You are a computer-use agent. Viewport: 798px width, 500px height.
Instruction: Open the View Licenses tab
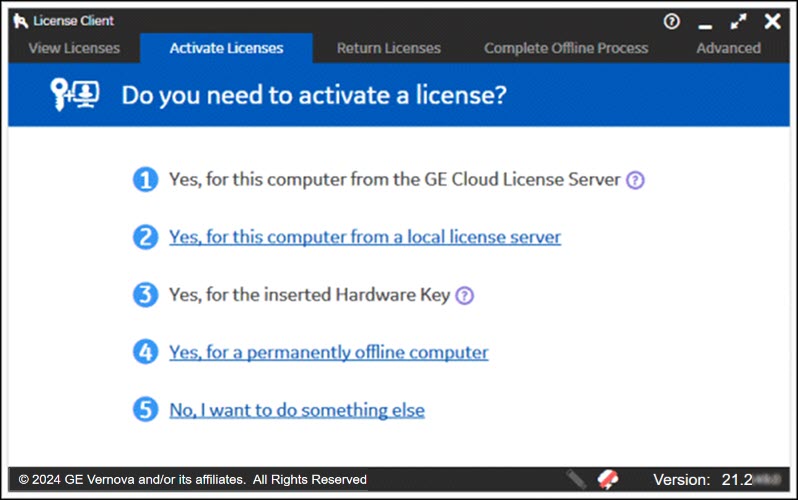pyautogui.click(x=74, y=48)
